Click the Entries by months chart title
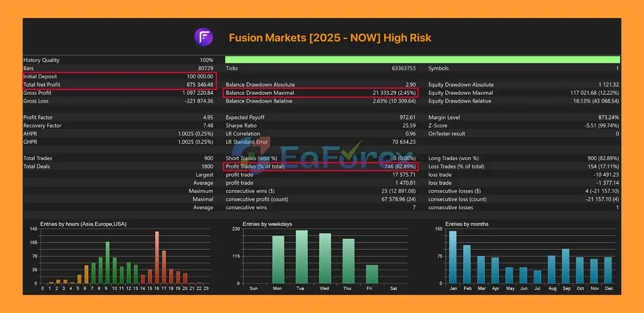Screen dimensions: 644x313 click(x=467, y=224)
